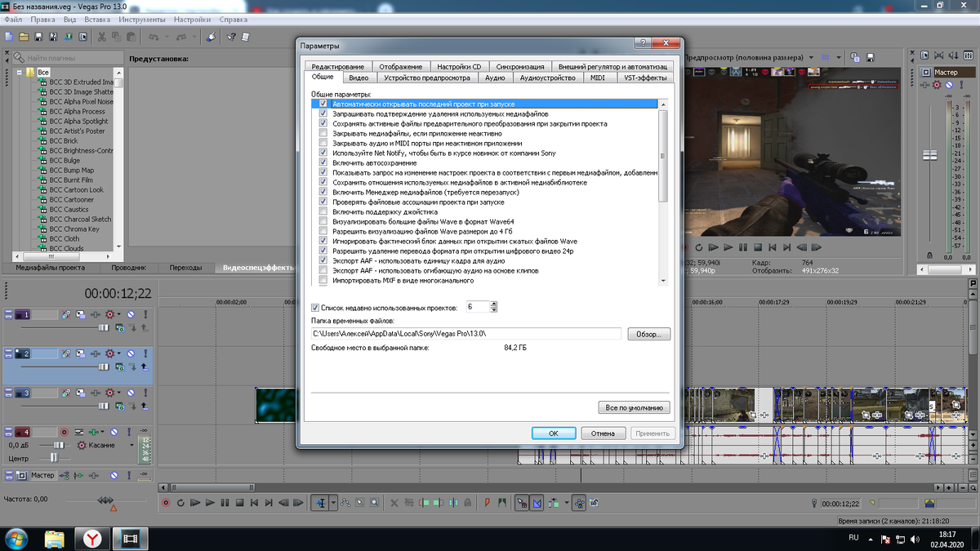980x551 pixels.
Task: Toggle the Net Notify checkbox
Action: 323,153
